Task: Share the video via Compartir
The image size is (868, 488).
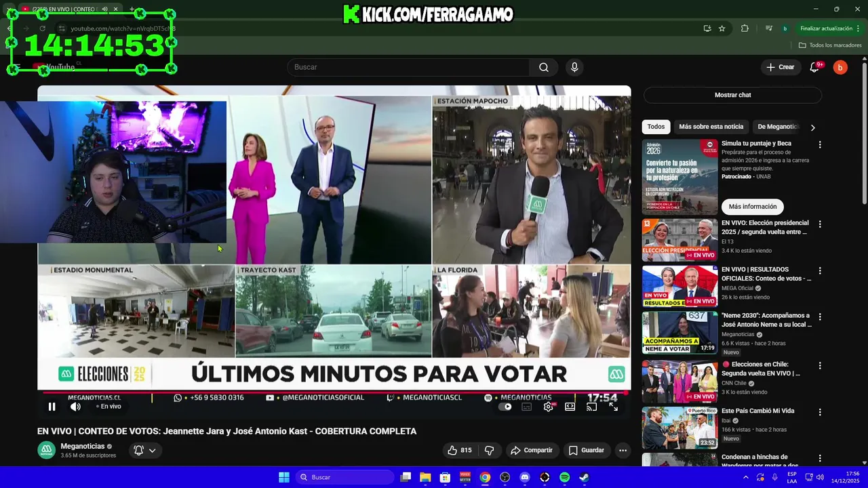Action: tap(532, 450)
